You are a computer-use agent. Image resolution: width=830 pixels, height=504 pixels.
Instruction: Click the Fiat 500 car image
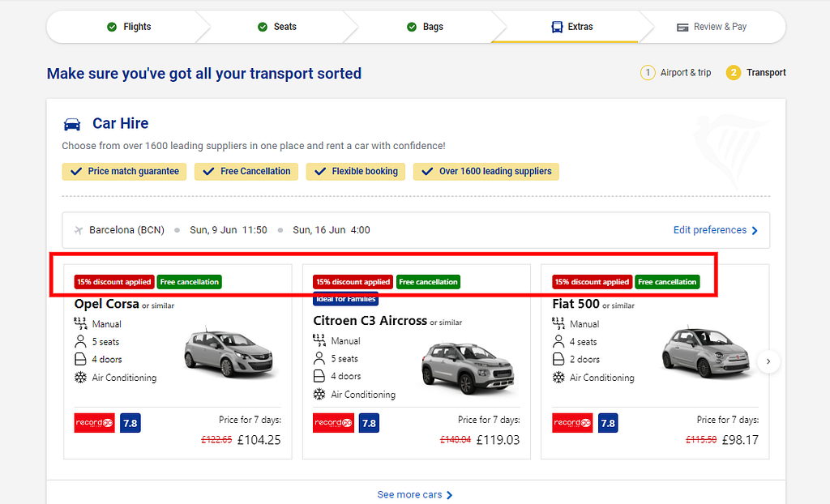pyautogui.click(x=707, y=351)
